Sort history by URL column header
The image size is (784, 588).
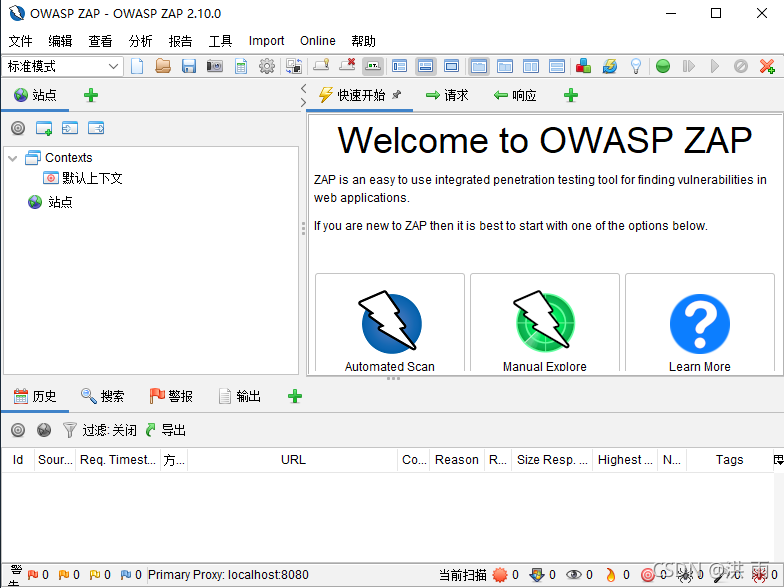293,460
